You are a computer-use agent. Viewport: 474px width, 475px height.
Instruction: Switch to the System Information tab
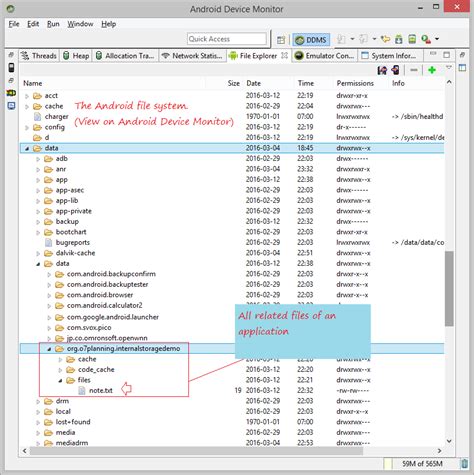click(x=389, y=56)
